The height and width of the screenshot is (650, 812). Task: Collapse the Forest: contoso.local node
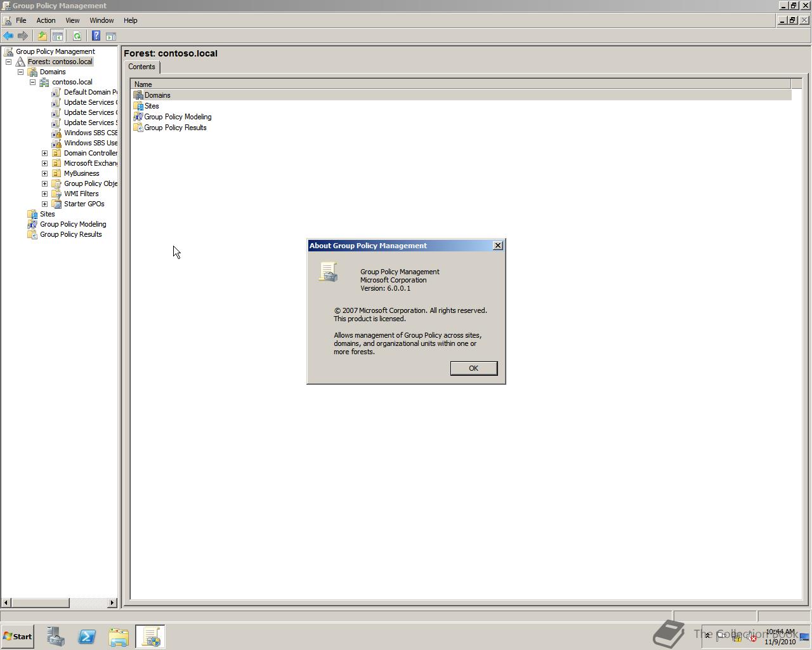coord(9,62)
